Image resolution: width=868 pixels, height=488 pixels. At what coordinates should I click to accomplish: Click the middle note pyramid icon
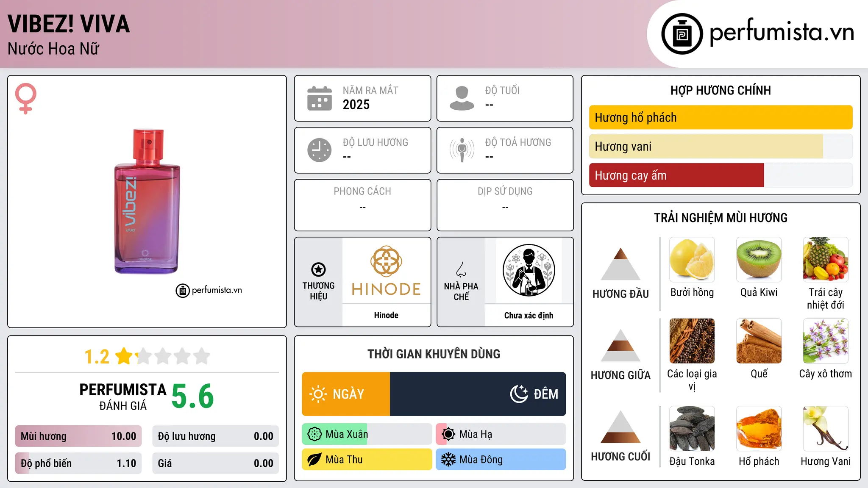pos(621,345)
